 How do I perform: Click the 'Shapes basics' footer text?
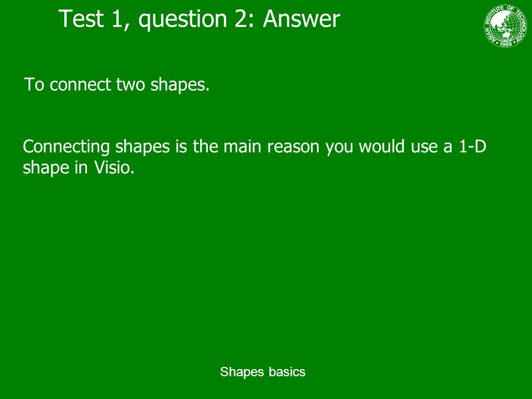tap(263, 372)
